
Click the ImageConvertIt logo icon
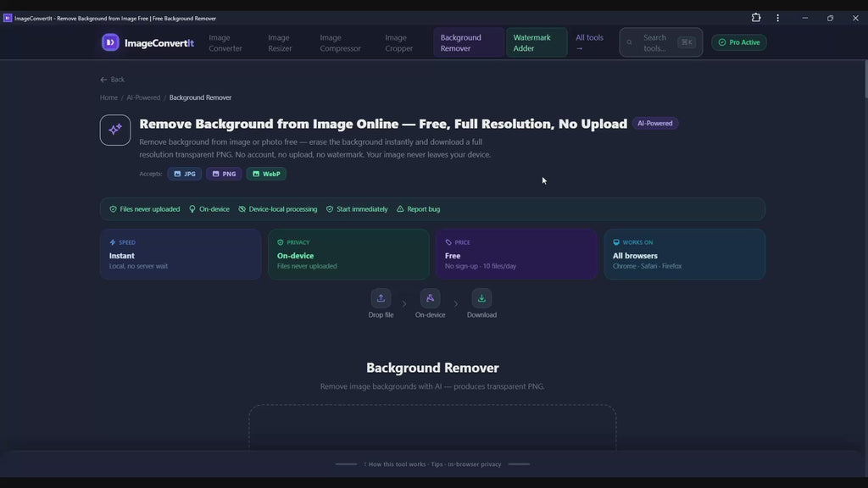coord(110,42)
